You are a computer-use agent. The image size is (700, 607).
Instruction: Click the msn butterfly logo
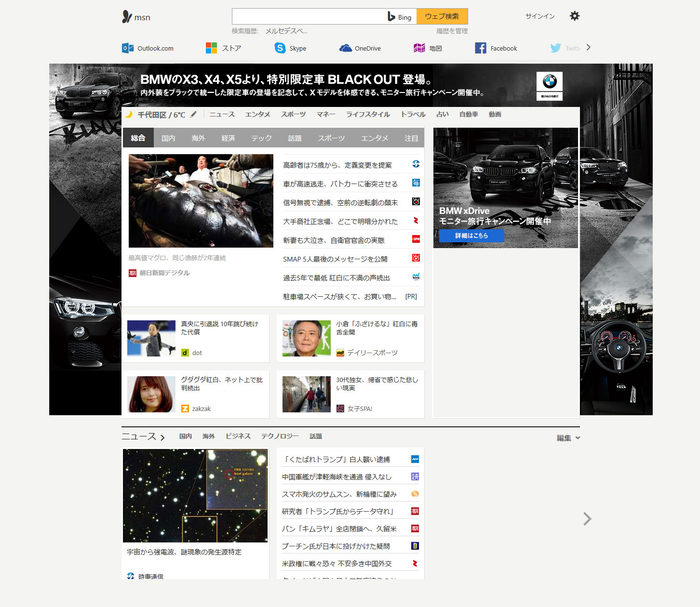[x=127, y=17]
